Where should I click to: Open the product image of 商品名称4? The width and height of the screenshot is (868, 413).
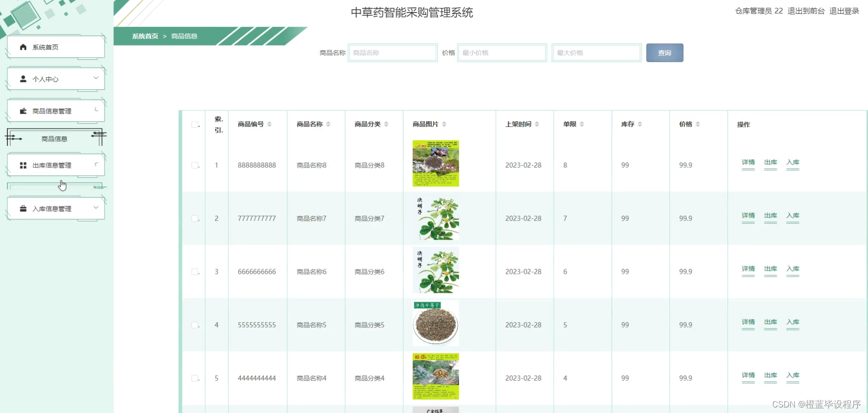coord(435,376)
